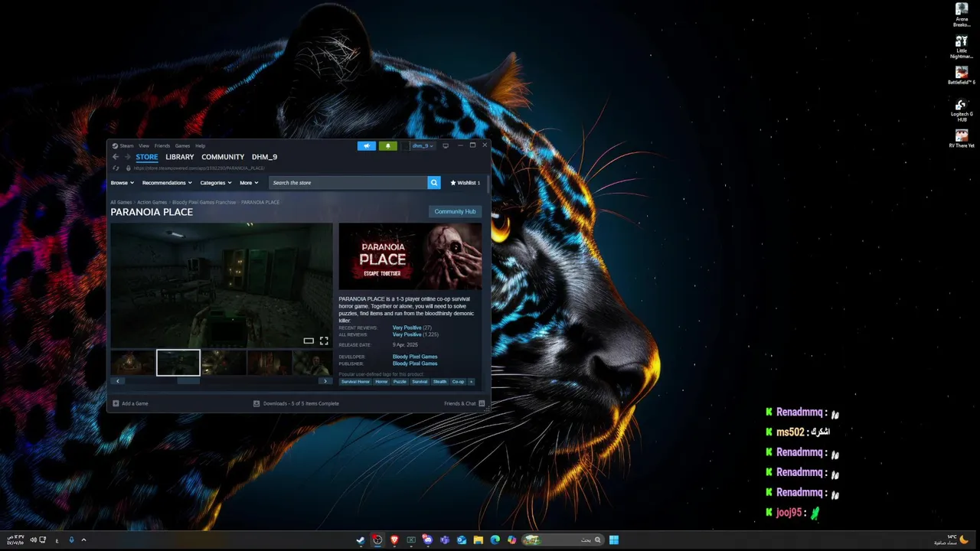Screen dimensions: 980x551
Task: Open the blue announcements megaphone button
Action: (367, 145)
